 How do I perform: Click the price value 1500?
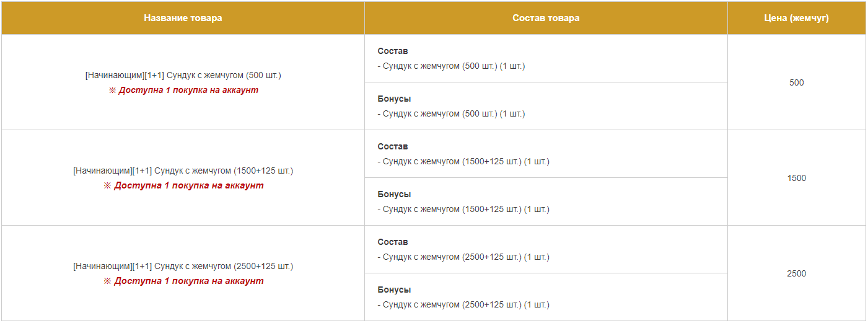pos(796,178)
